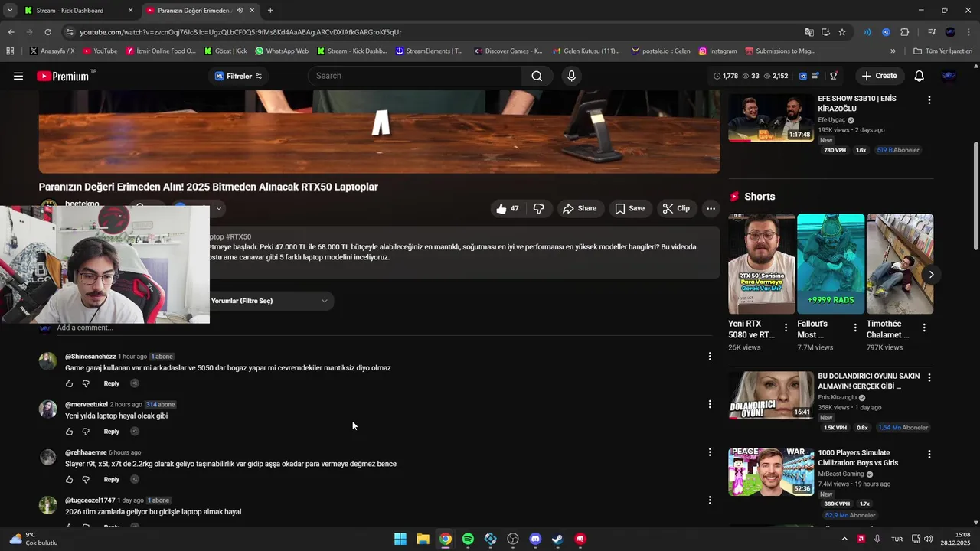
Task: Reload the current page
Action: tap(47, 32)
